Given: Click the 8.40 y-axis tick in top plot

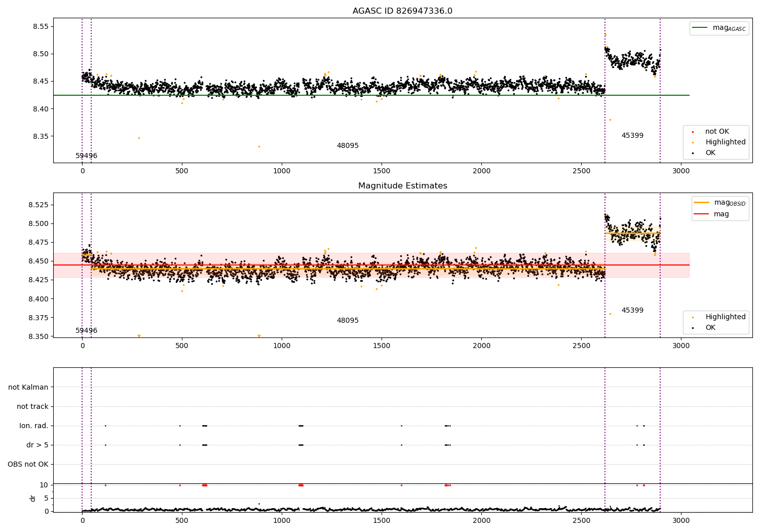Looking at the screenshot, I should pos(41,109).
